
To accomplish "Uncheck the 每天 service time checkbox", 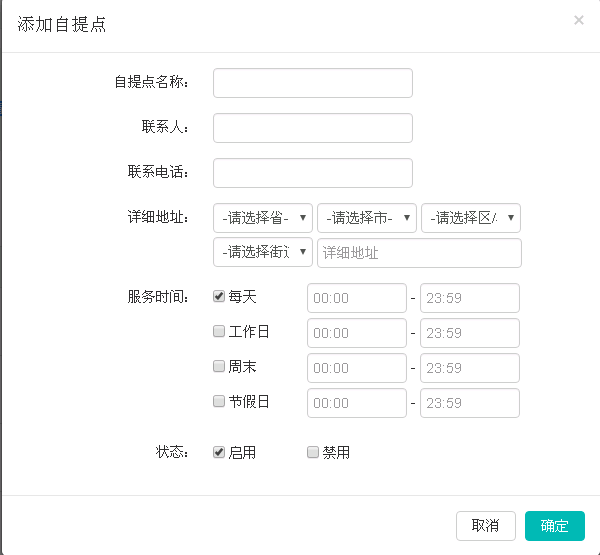I will click(219, 297).
